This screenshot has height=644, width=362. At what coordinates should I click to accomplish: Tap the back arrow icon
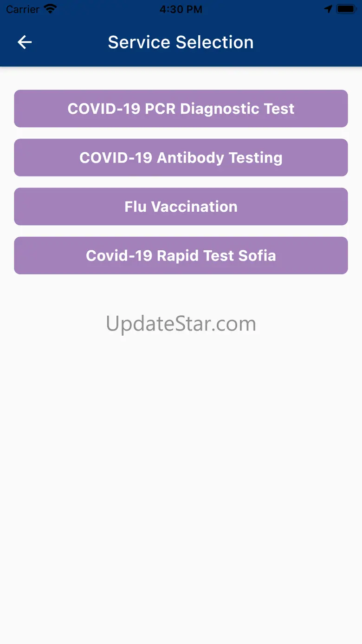point(25,42)
